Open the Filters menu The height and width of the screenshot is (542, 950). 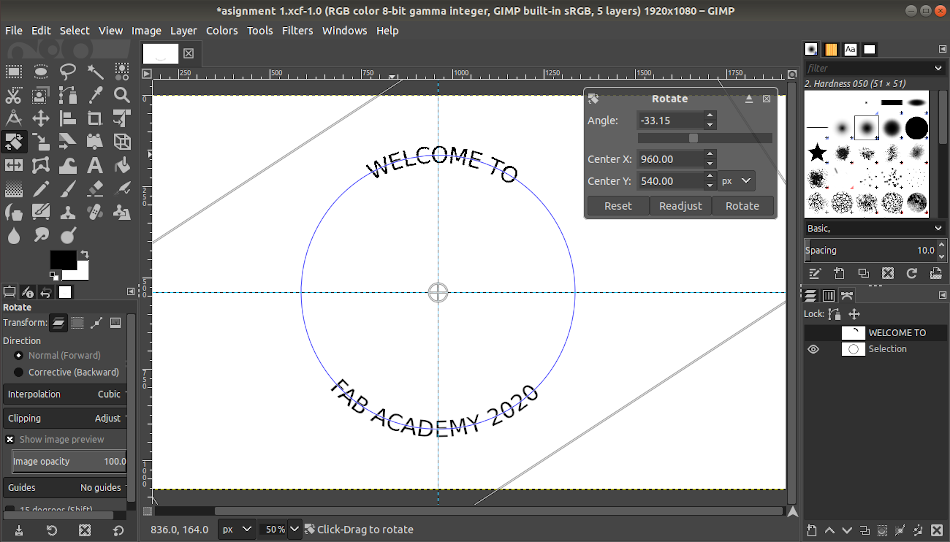pos(297,30)
